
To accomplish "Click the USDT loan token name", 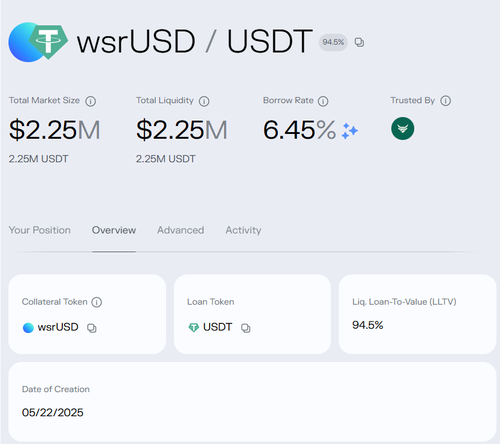I will 217,327.
